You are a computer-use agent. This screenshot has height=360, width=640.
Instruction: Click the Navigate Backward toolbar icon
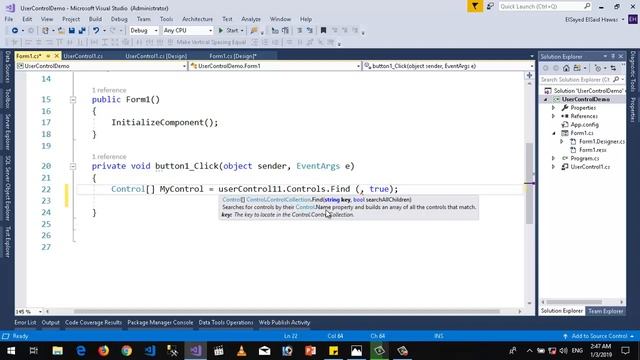click(x=15, y=30)
